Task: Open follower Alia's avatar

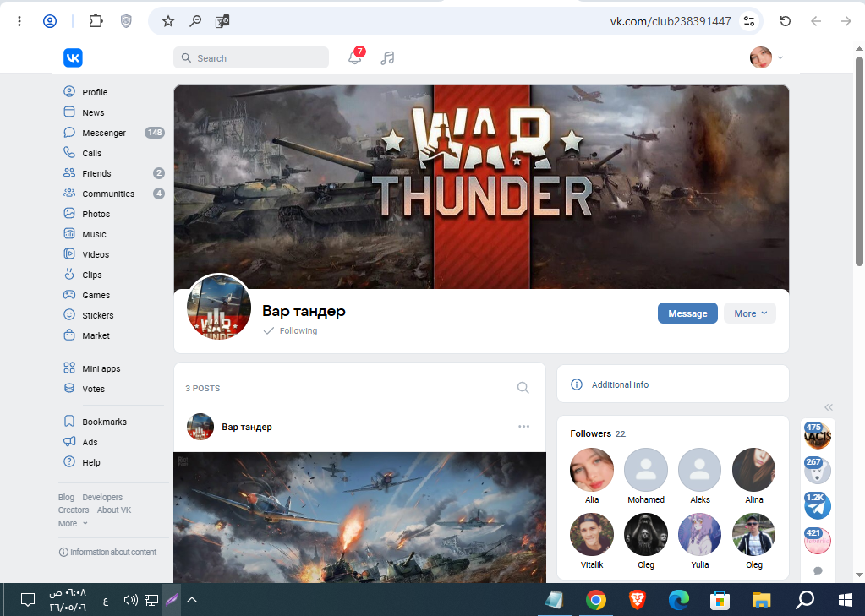Action: click(x=591, y=469)
